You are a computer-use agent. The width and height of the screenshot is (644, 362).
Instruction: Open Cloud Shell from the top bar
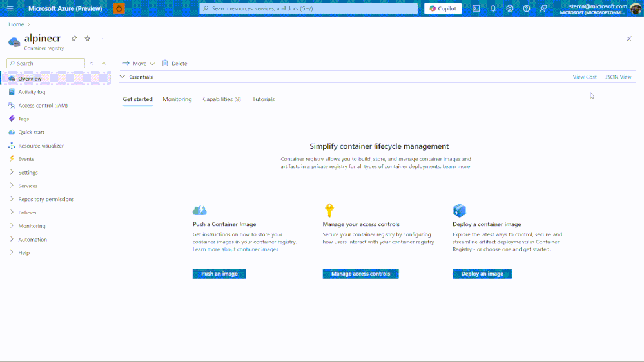[x=476, y=8]
